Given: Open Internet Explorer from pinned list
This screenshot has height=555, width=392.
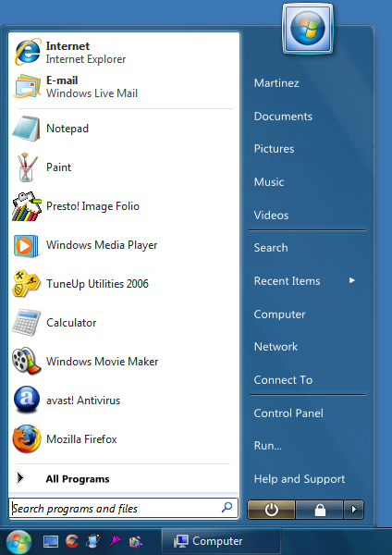Looking at the screenshot, I should pyautogui.click(x=124, y=53).
